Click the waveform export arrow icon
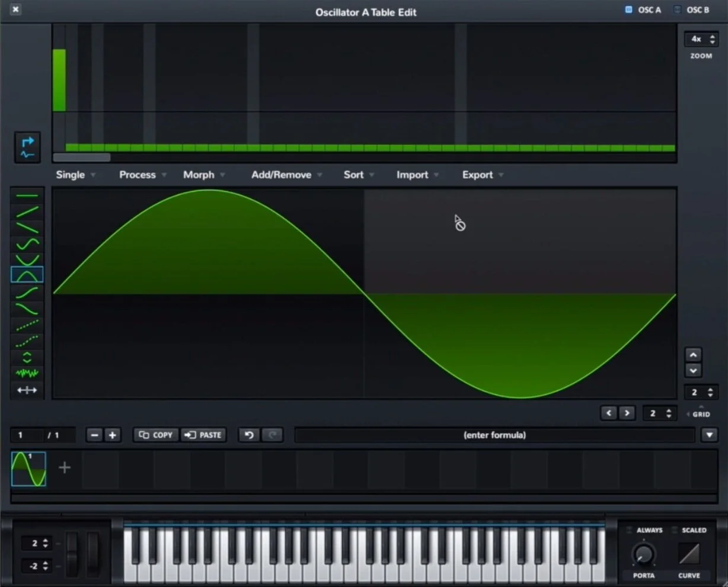This screenshot has height=587, width=728. pos(27,147)
